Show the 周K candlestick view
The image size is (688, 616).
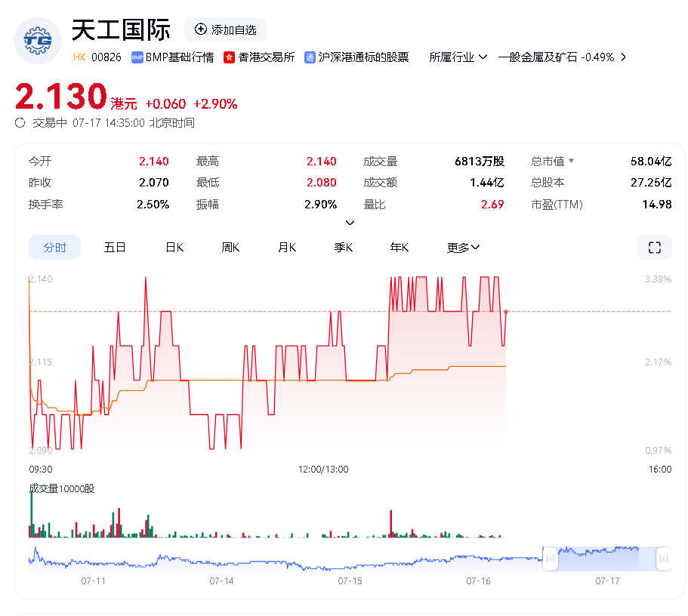click(x=230, y=248)
